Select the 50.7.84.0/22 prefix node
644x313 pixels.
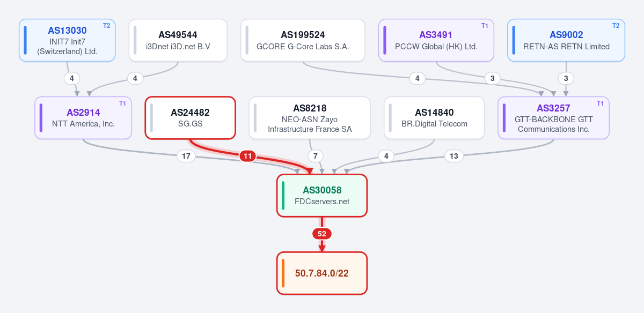point(322,273)
